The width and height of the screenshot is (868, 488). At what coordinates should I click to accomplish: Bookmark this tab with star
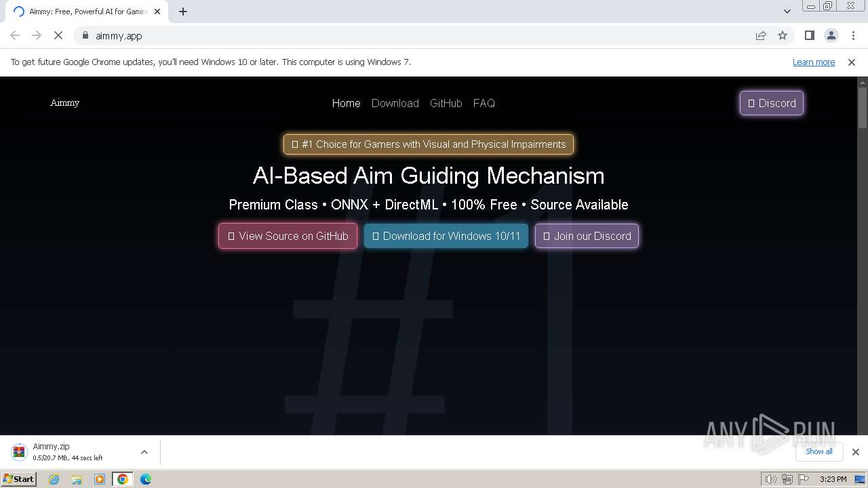point(783,35)
